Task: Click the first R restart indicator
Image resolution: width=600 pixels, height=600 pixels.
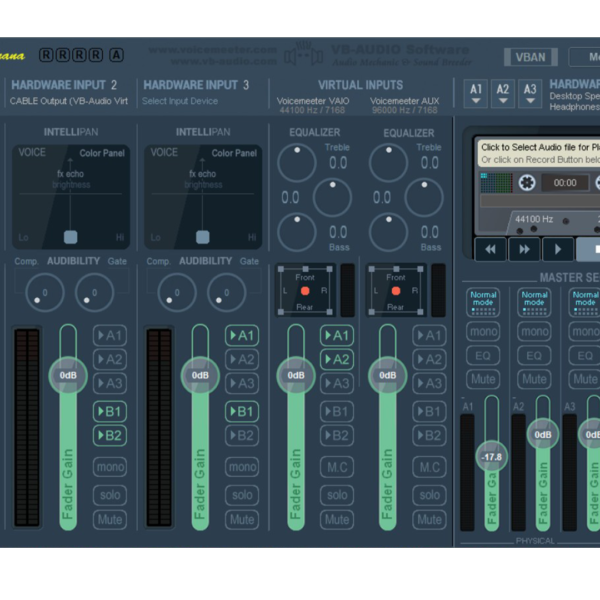Action: 46,55
